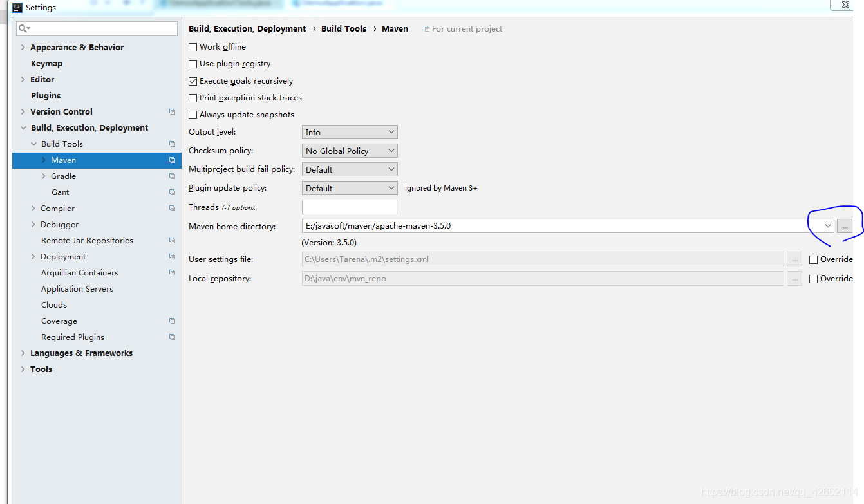Screen dimensions: 864x504
Task: Click Build, Execution, Deployment breadcrumb
Action: 247,29
